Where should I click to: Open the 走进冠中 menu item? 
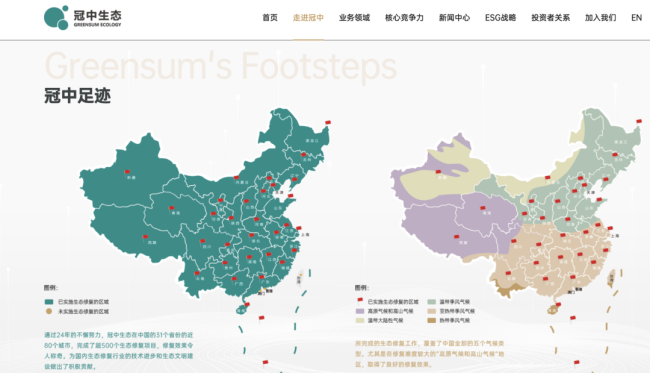308,18
